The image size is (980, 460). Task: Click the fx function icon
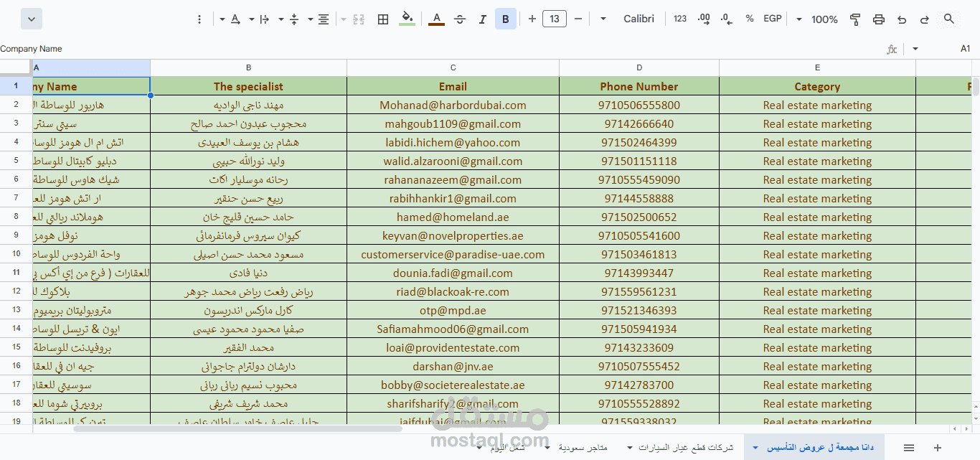pos(892,50)
